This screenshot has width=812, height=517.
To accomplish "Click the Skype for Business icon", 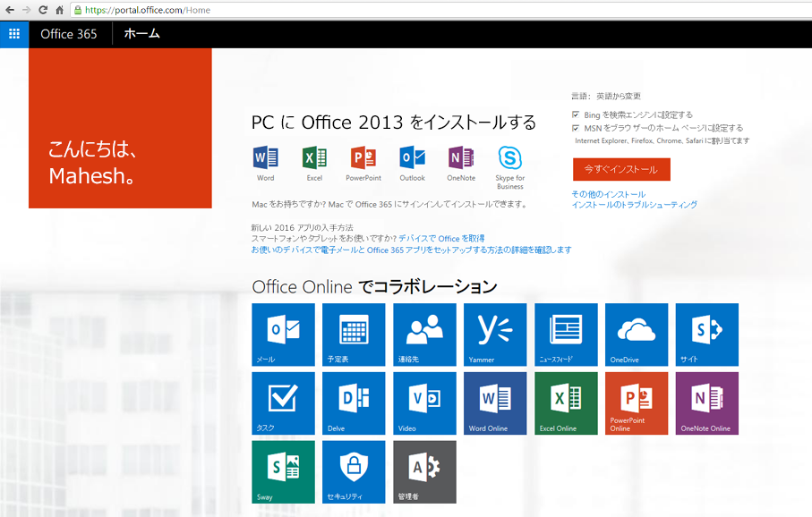I will tap(509, 157).
